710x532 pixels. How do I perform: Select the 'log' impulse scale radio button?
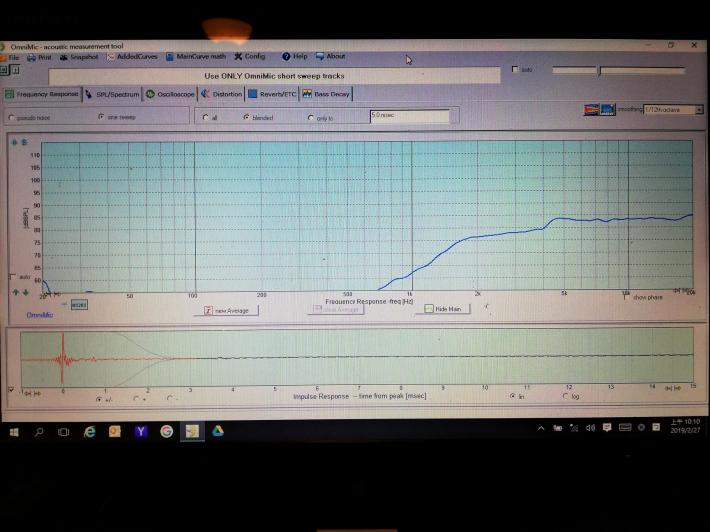click(566, 396)
